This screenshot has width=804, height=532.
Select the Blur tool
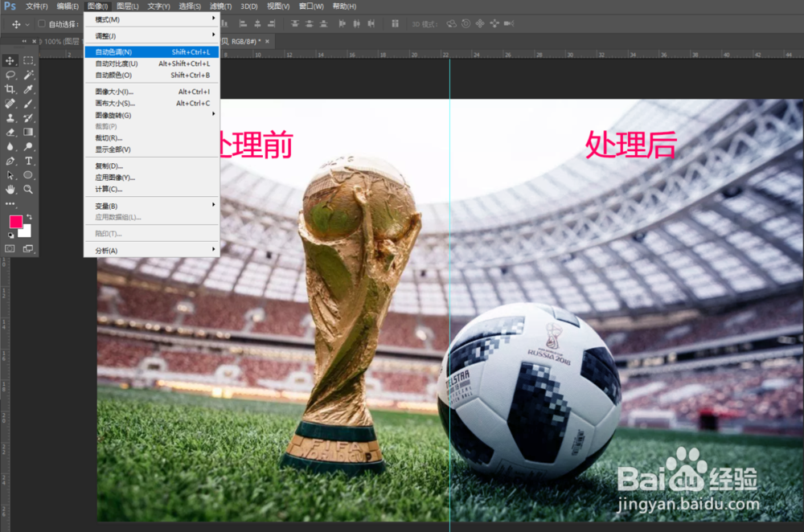tap(10, 146)
